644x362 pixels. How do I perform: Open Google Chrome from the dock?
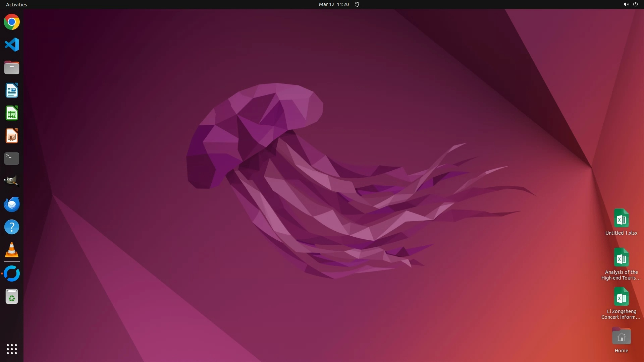click(x=12, y=22)
